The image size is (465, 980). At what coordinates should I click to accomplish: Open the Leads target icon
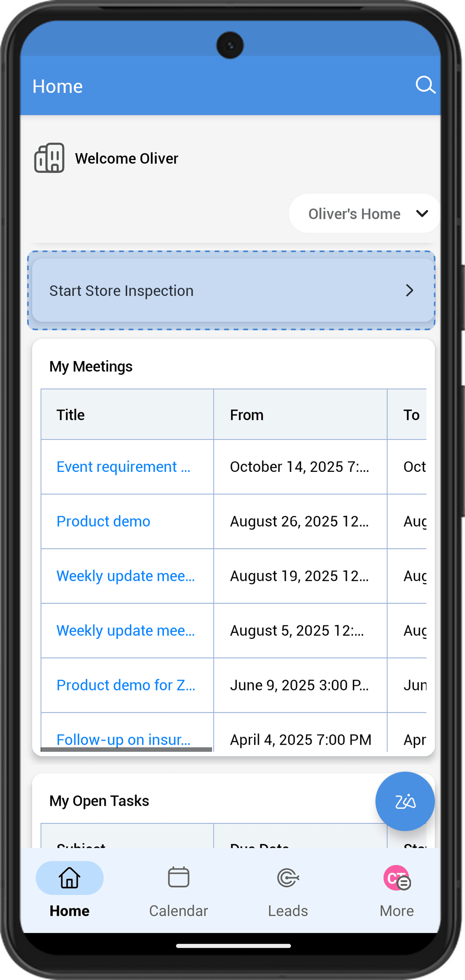coord(288,877)
